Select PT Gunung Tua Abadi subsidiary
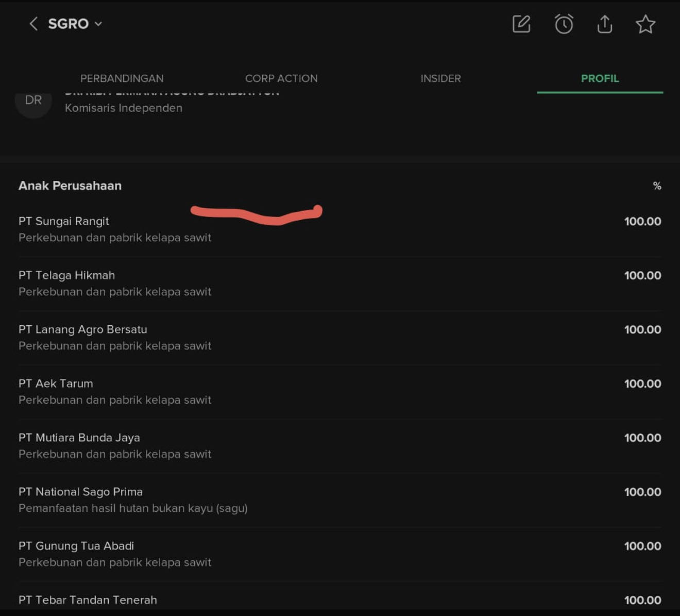 pos(76,546)
